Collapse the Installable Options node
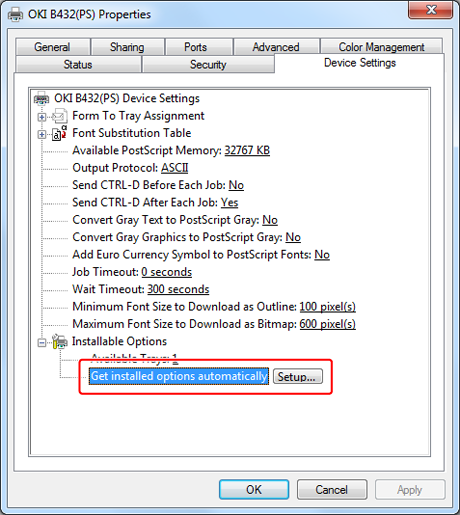The height and width of the screenshot is (515, 460). [42, 342]
